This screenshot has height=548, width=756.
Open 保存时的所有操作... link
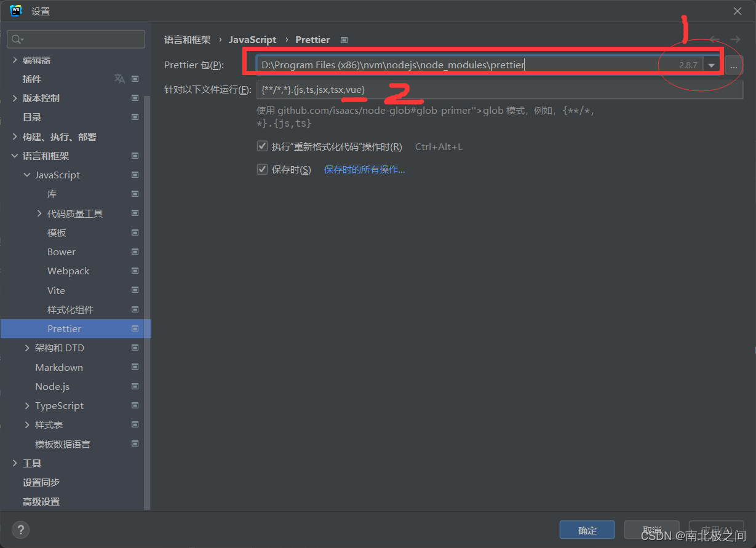(x=365, y=169)
